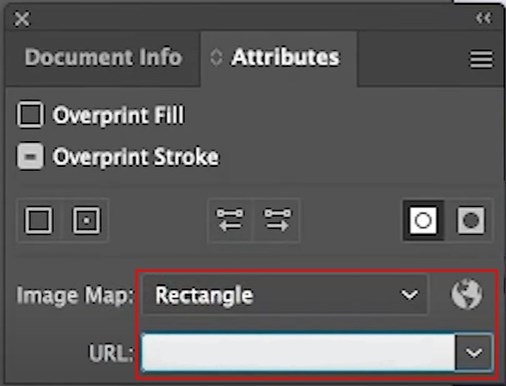Select the non-zero winding fill rule icon
Screen dimensions: 506x386
423,220
